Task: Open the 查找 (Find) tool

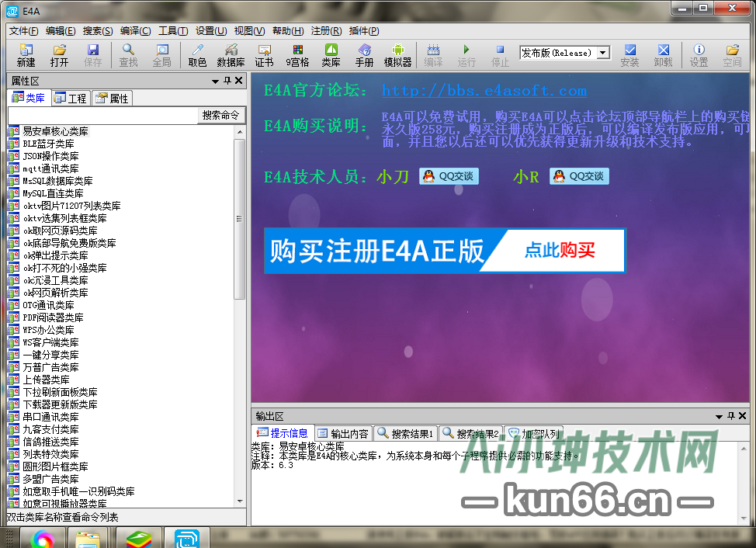Action: coord(128,55)
